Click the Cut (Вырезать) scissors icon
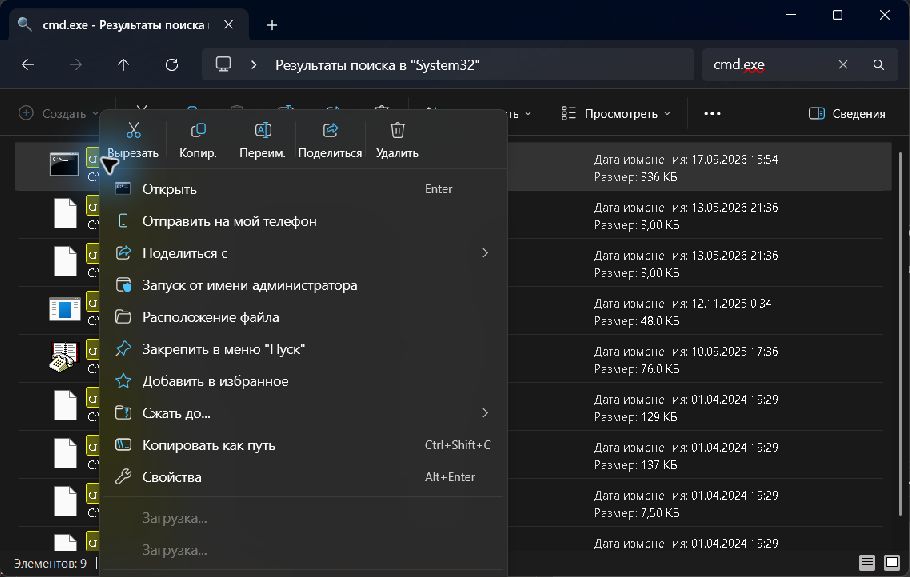 (x=133, y=130)
